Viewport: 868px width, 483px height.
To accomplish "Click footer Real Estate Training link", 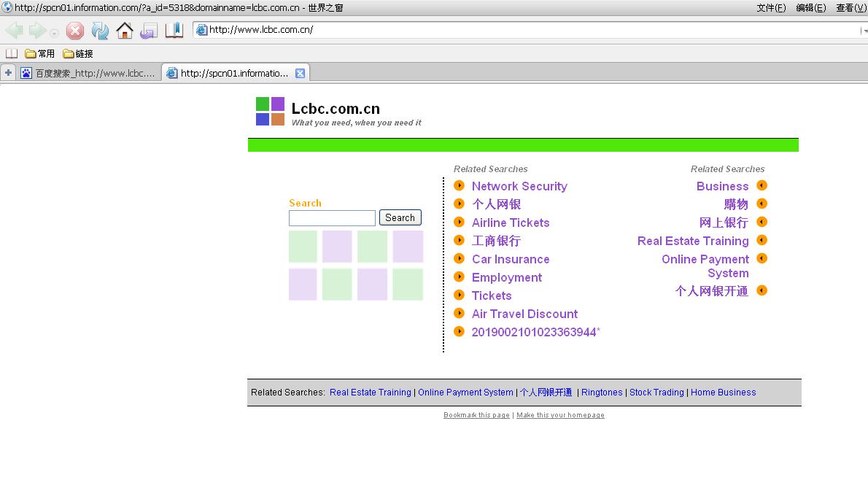I will tap(371, 392).
